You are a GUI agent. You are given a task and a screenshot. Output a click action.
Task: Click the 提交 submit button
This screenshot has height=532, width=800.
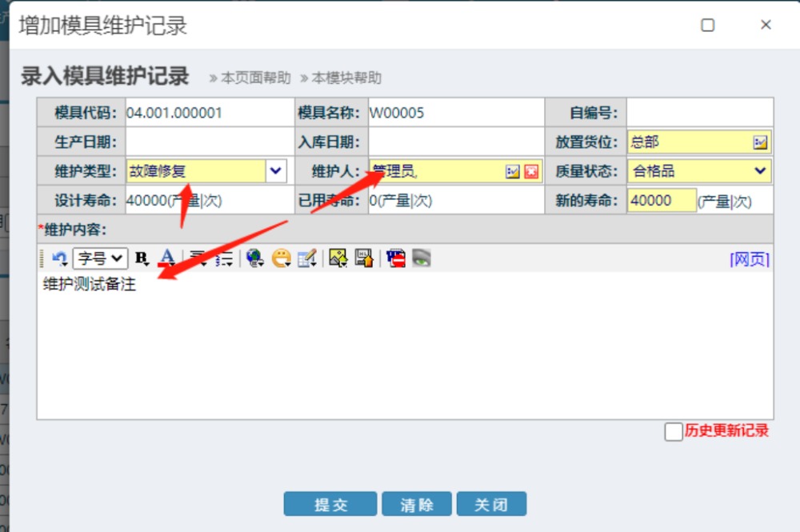click(x=330, y=505)
